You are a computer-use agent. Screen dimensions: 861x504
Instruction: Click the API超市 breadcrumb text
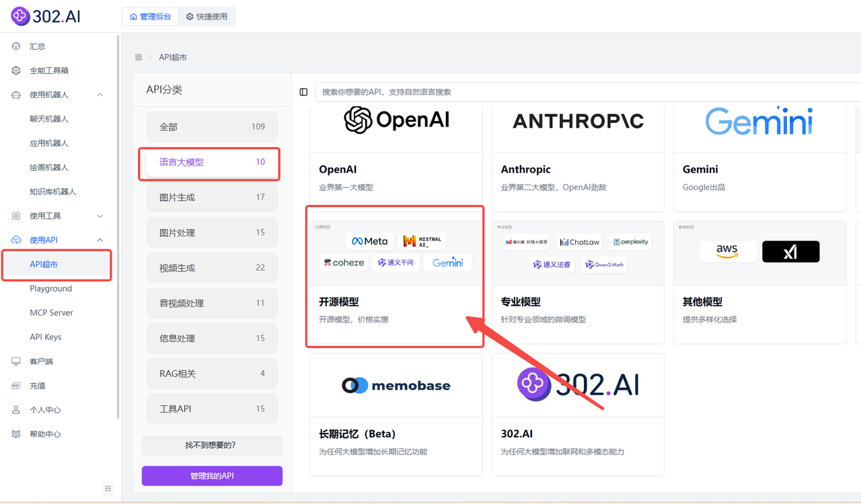pyautogui.click(x=173, y=57)
